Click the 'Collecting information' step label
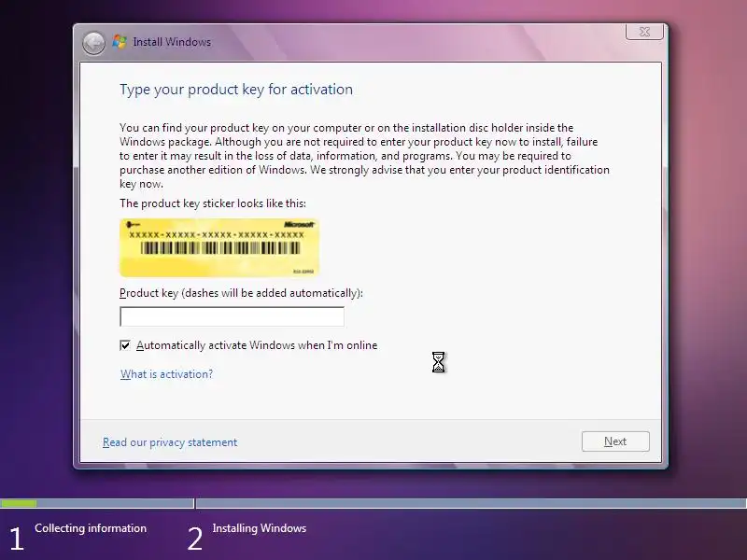 click(91, 528)
